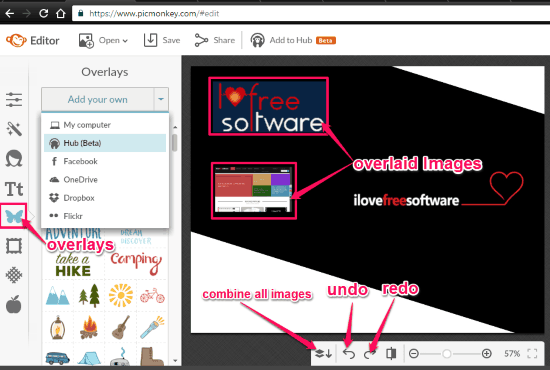Click the compare original image icon

coord(391,353)
